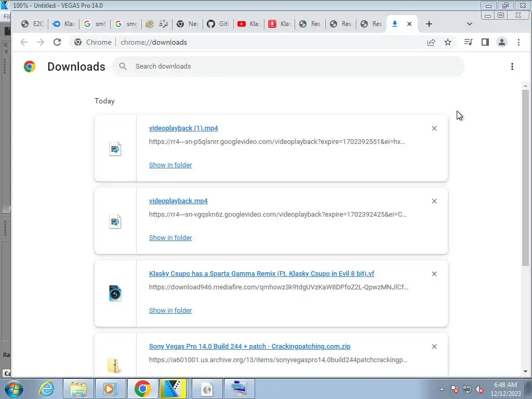Show videoplayback (1).mp4 in folder
532x399 pixels.
tap(170, 165)
